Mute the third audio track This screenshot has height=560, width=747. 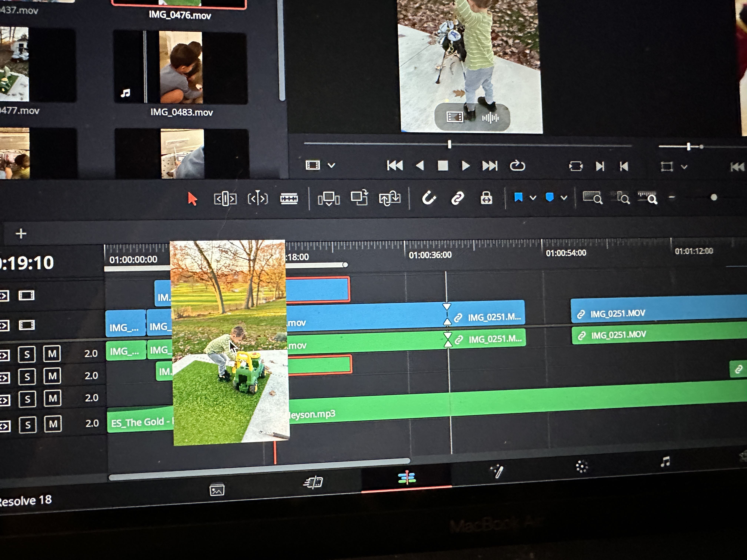click(53, 398)
